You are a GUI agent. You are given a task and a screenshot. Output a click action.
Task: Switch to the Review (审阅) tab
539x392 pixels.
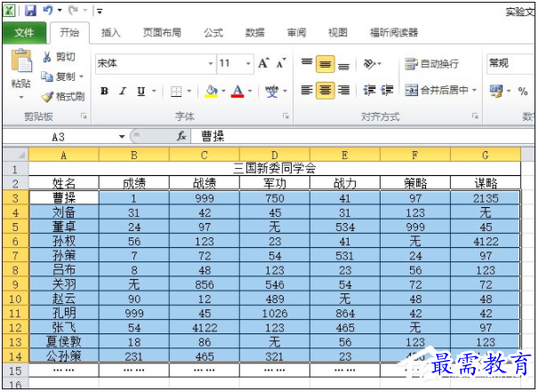(296, 33)
